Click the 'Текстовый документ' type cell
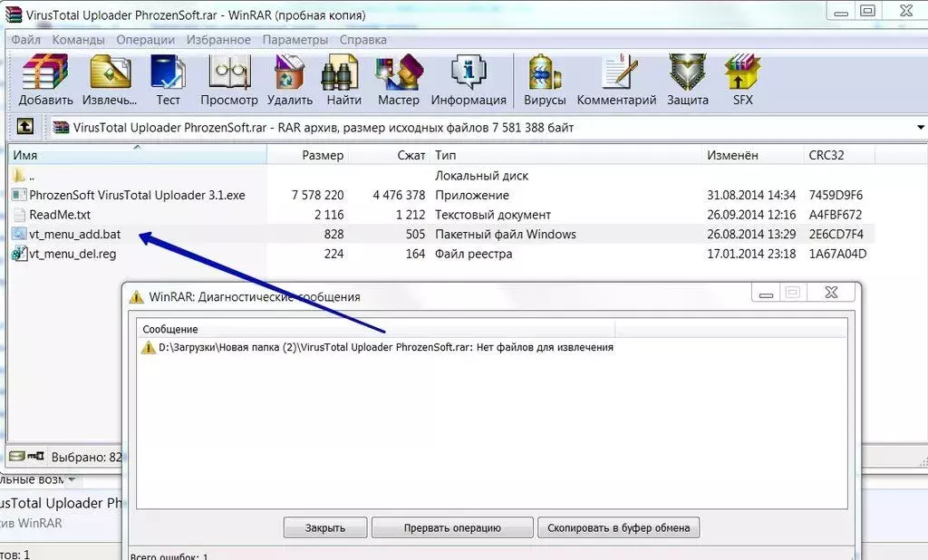The width and height of the screenshot is (928, 560). pyautogui.click(x=492, y=214)
